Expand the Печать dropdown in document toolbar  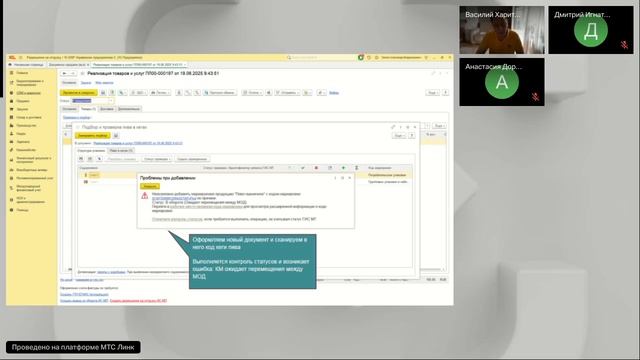[x=160, y=93]
